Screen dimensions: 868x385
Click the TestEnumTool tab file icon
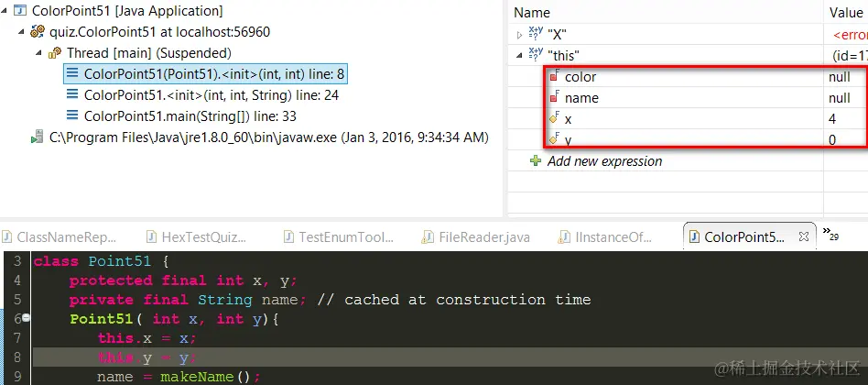(x=288, y=237)
